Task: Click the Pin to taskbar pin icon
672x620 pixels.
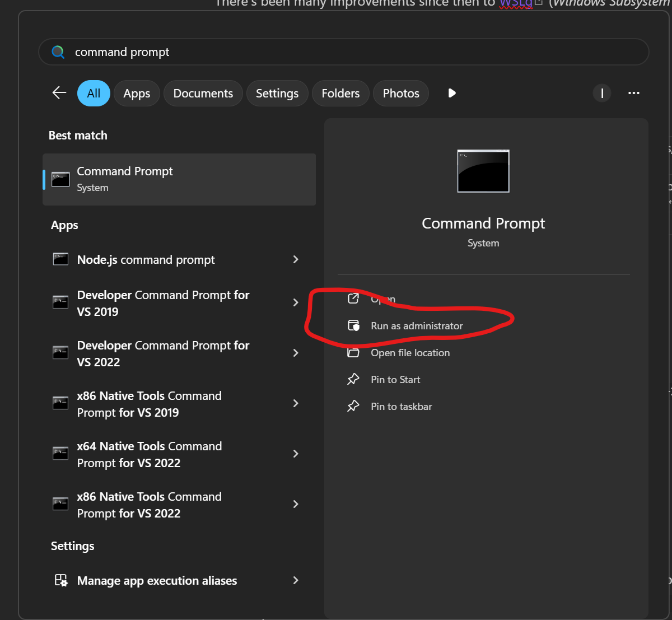Action: pyautogui.click(x=353, y=407)
